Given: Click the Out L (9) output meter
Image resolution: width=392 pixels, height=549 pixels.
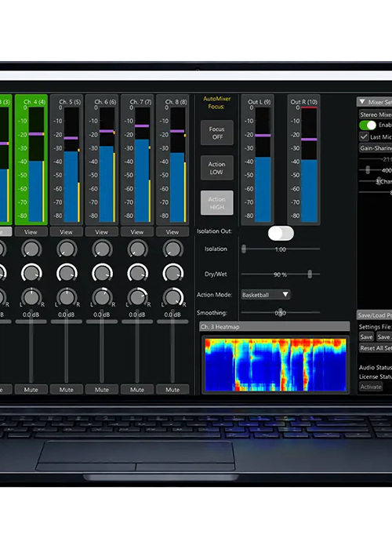Looking at the screenshot, I should pyautogui.click(x=263, y=164).
